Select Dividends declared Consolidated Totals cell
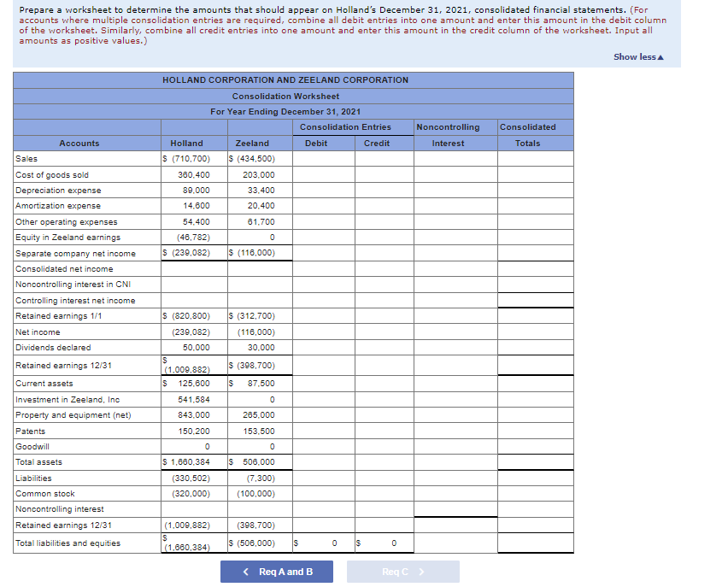The width and height of the screenshot is (728, 587). (x=536, y=348)
